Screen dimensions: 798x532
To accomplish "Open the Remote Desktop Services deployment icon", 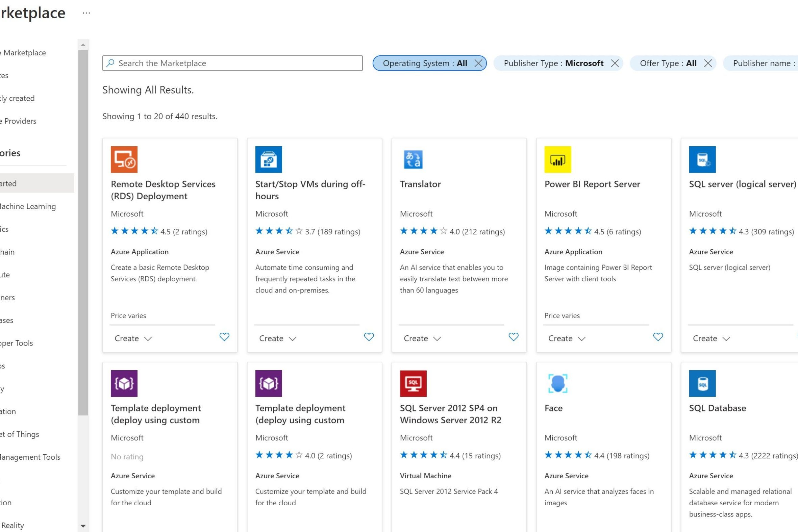I will (x=124, y=159).
